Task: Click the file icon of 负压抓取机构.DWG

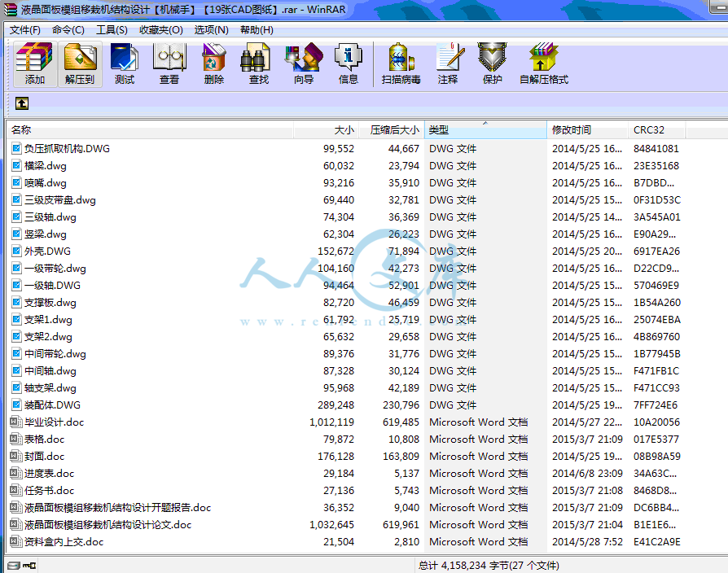Action: [16, 148]
